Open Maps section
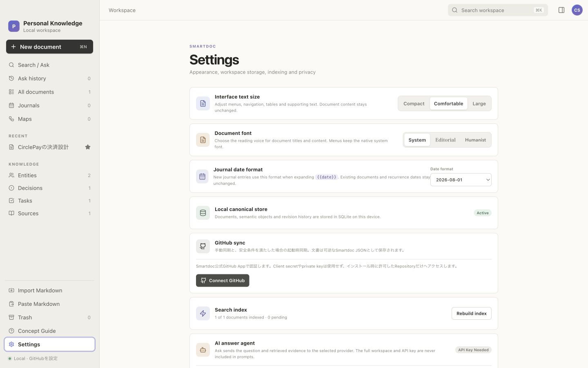This screenshot has height=368, width=588. pos(49,119)
